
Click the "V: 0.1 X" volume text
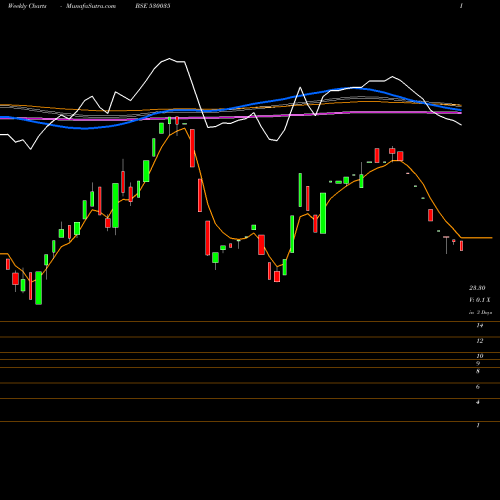(x=480, y=300)
